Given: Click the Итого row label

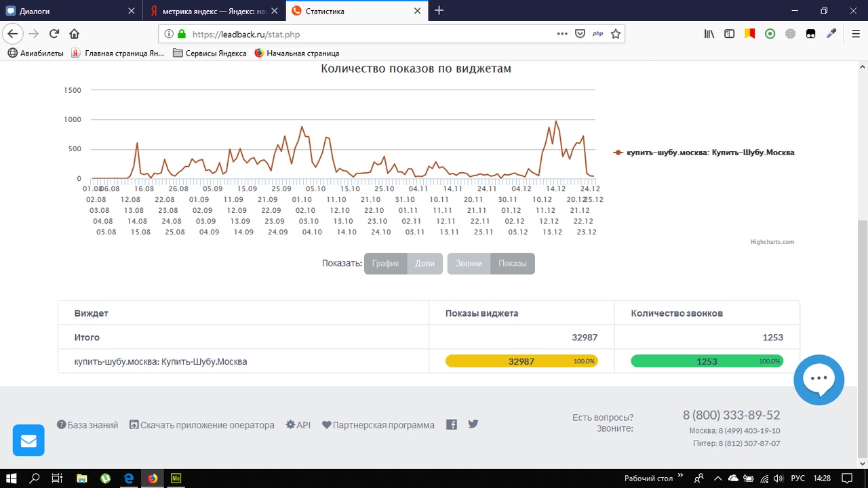Looking at the screenshot, I should click(87, 337).
